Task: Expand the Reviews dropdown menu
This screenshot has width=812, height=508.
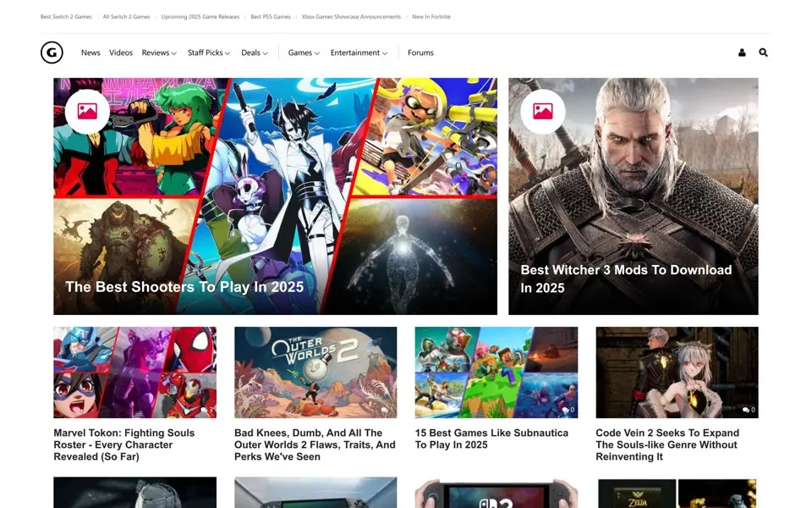Action: click(159, 52)
